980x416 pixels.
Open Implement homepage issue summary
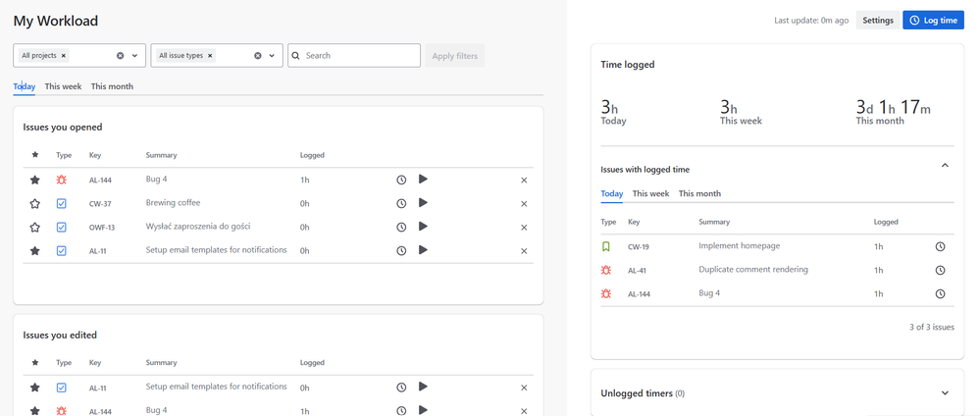click(740, 246)
